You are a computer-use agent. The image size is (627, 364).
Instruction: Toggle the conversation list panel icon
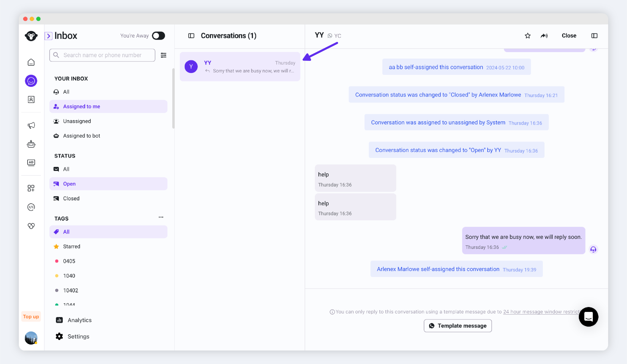point(191,36)
